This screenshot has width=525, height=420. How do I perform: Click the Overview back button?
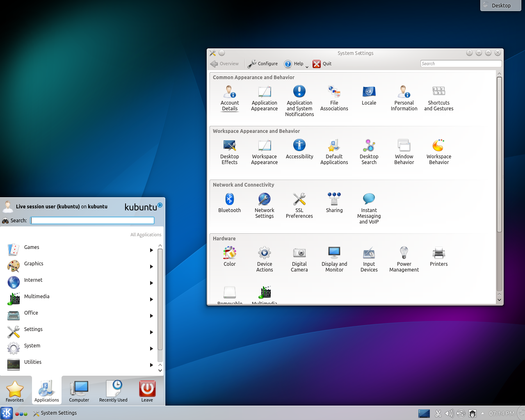coord(224,64)
